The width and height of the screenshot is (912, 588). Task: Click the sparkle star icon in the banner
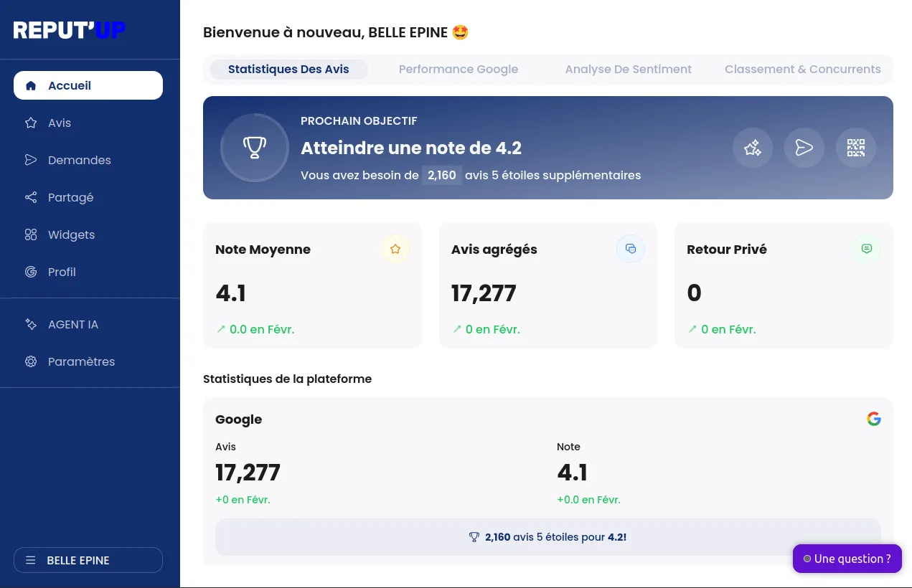pyautogui.click(x=753, y=148)
